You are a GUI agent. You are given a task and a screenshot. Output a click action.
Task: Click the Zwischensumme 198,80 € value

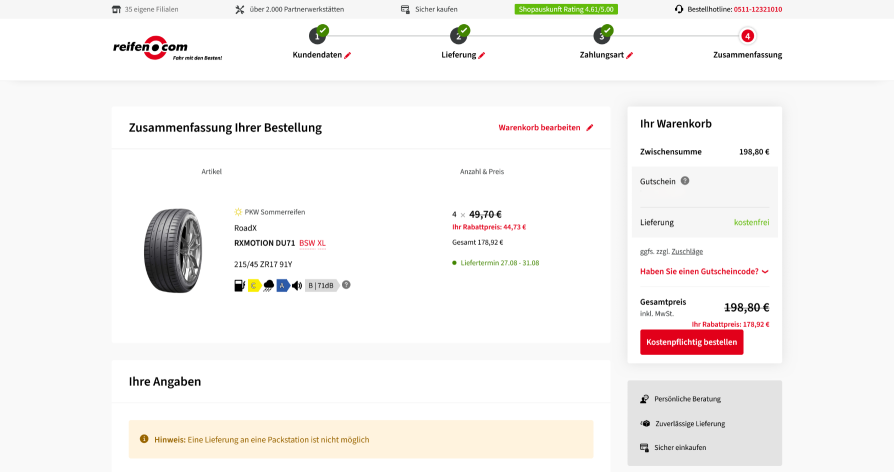[x=754, y=152]
